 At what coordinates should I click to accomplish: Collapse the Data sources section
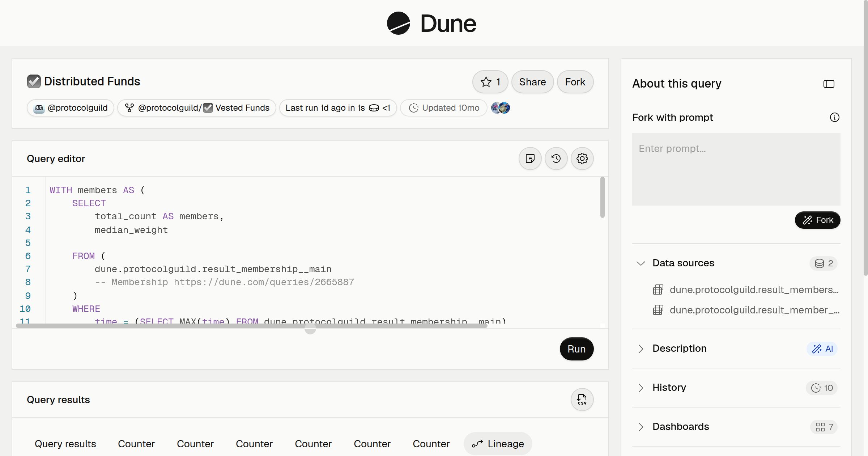click(x=641, y=263)
